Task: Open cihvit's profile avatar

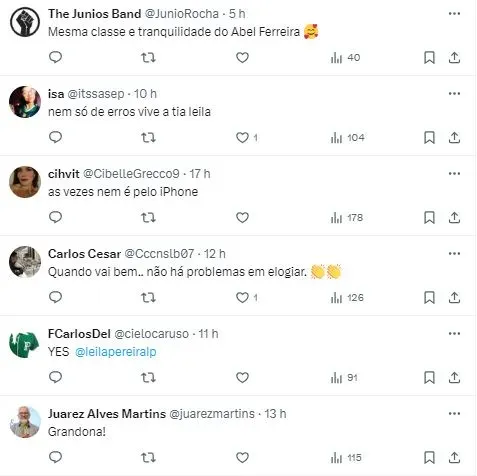Action: click(x=25, y=182)
